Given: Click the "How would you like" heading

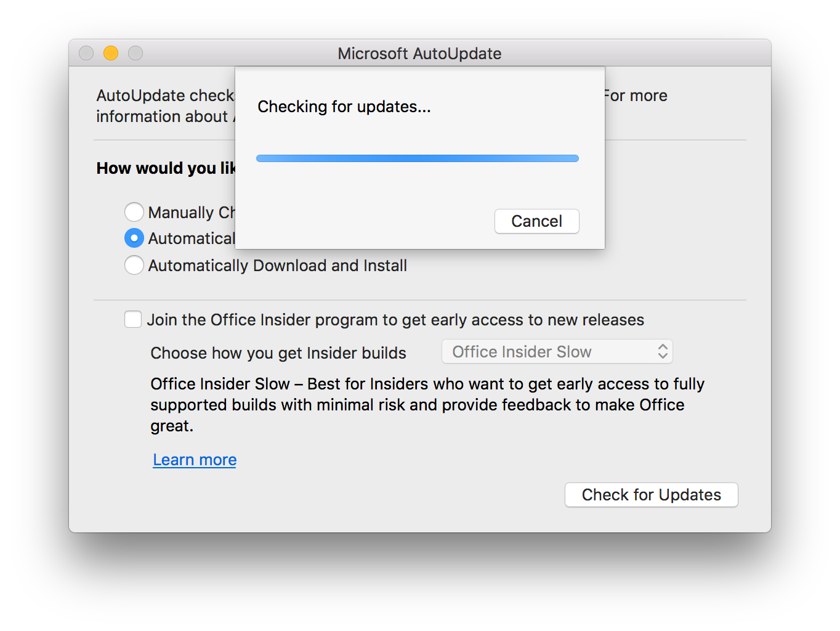Looking at the screenshot, I should (x=165, y=168).
